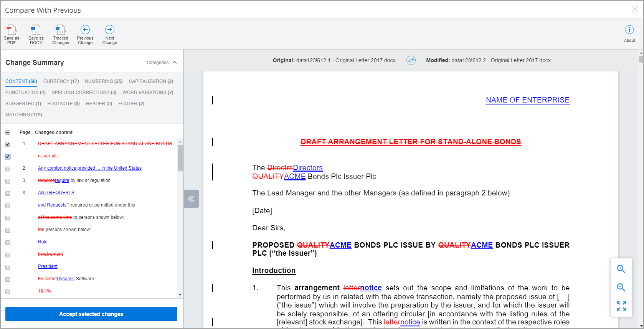Go to Previous Change

click(x=85, y=30)
